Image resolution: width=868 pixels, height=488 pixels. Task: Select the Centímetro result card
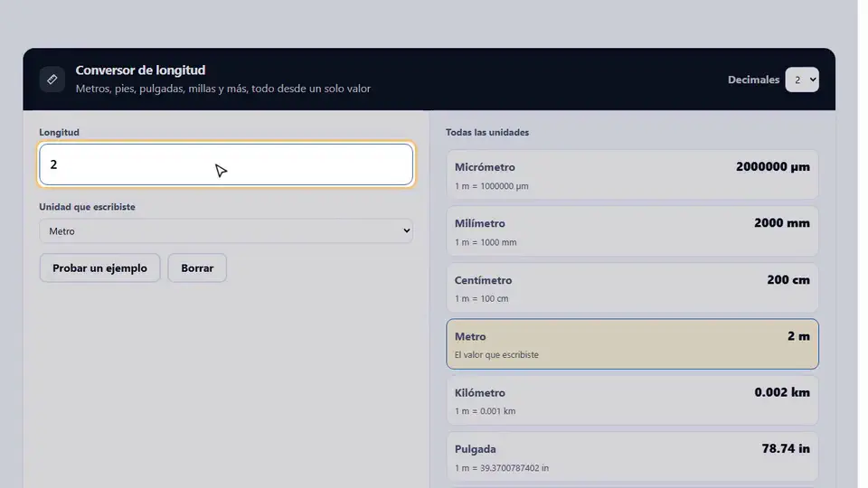(x=632, y=287)
